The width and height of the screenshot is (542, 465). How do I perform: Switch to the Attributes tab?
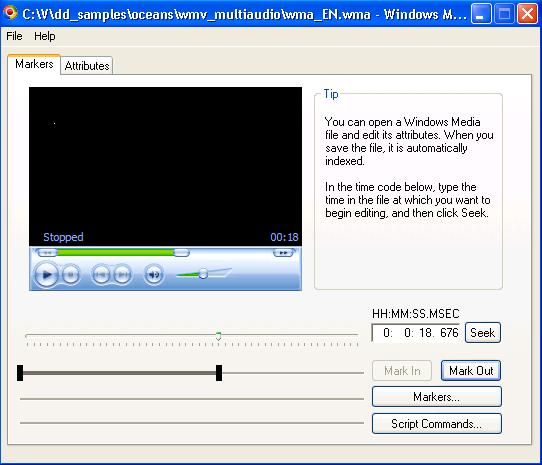87,65
